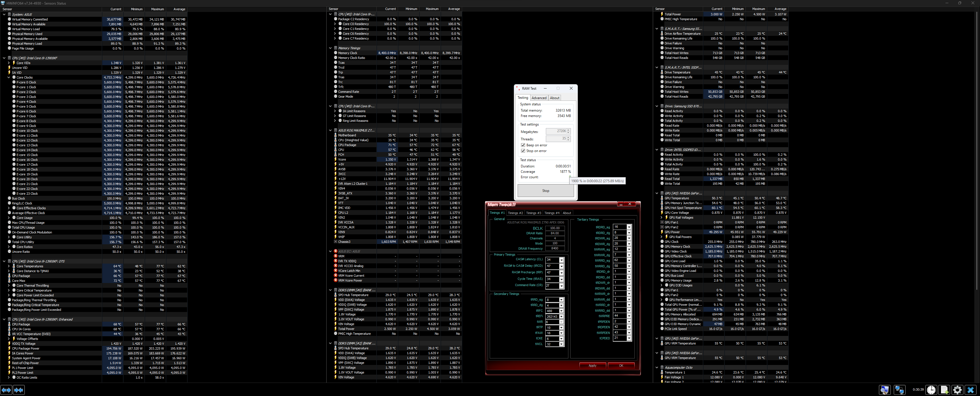This screenshot has height=396, width=980.
Task: Click the collapse columns arrows icon
Action: tap(19, 390)
